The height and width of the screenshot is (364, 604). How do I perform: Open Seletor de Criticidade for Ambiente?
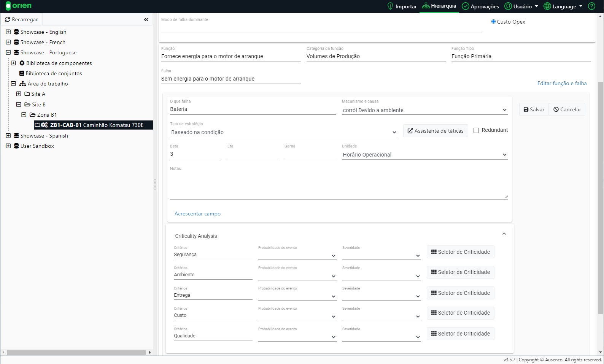tap(460, 272)
